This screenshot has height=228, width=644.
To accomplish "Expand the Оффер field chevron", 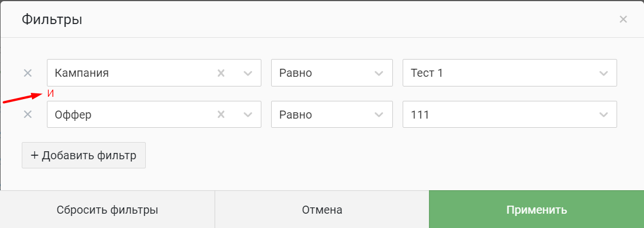I will tap(248, 115).
